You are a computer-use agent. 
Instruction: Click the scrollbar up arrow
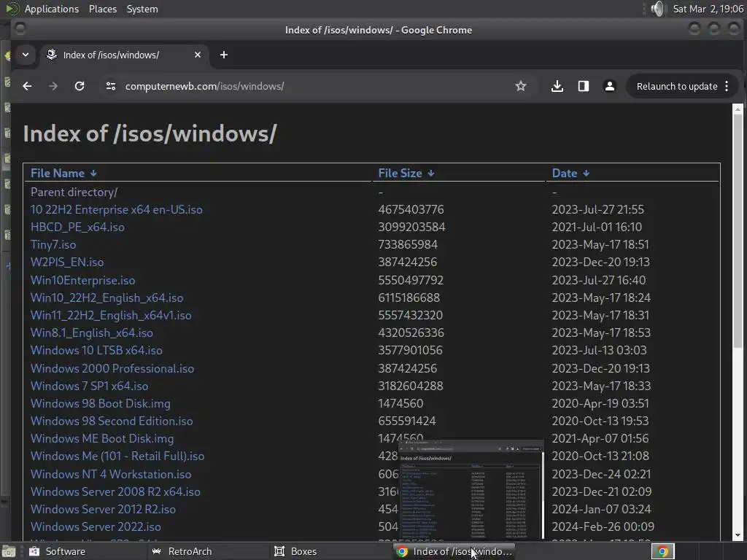738,109
